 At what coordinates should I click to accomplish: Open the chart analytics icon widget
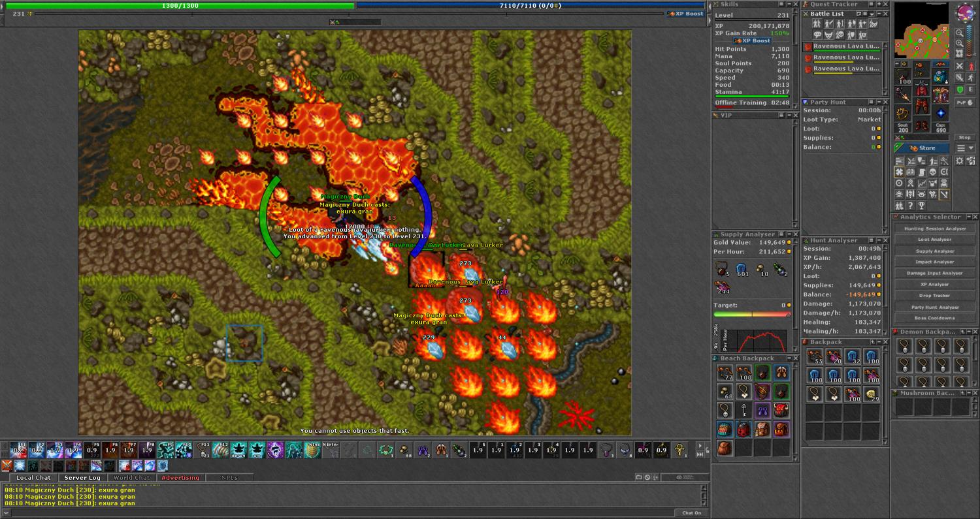921,183
